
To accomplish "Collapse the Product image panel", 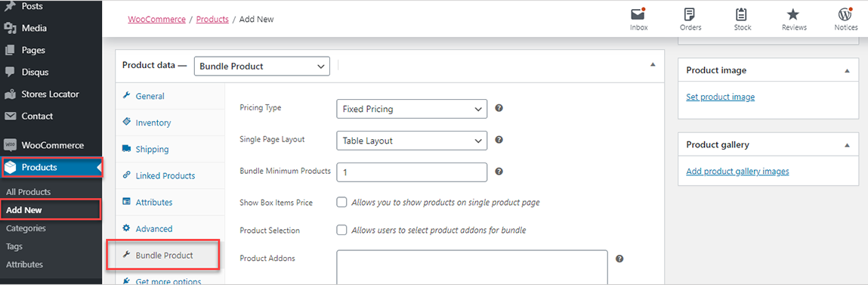I will point(847,71).
